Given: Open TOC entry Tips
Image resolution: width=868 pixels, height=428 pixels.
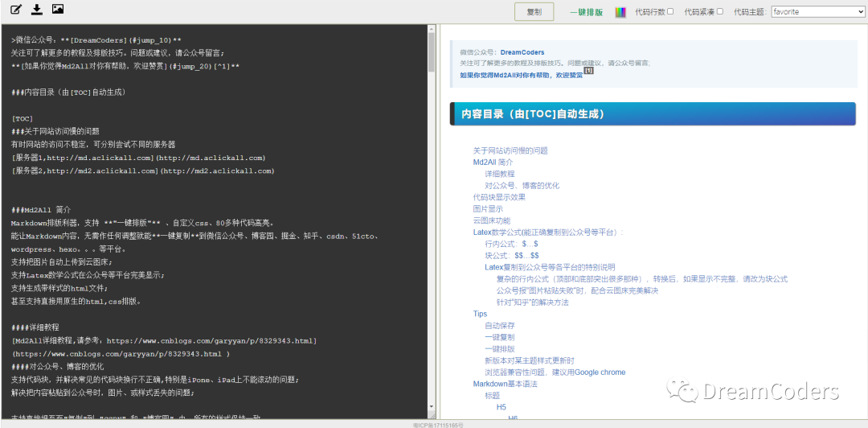Looking at the screenshot, I should pos(480,314).
